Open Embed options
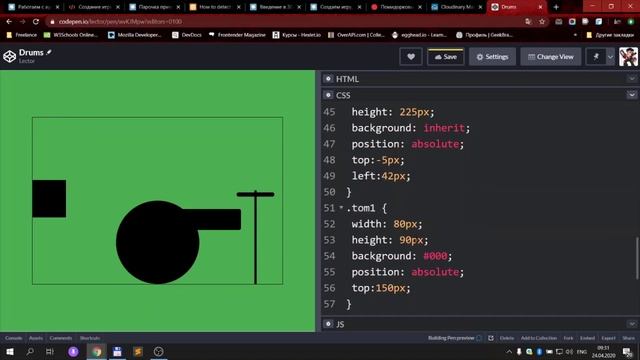Viewport: 640px width, 360px height. (587, 338)
